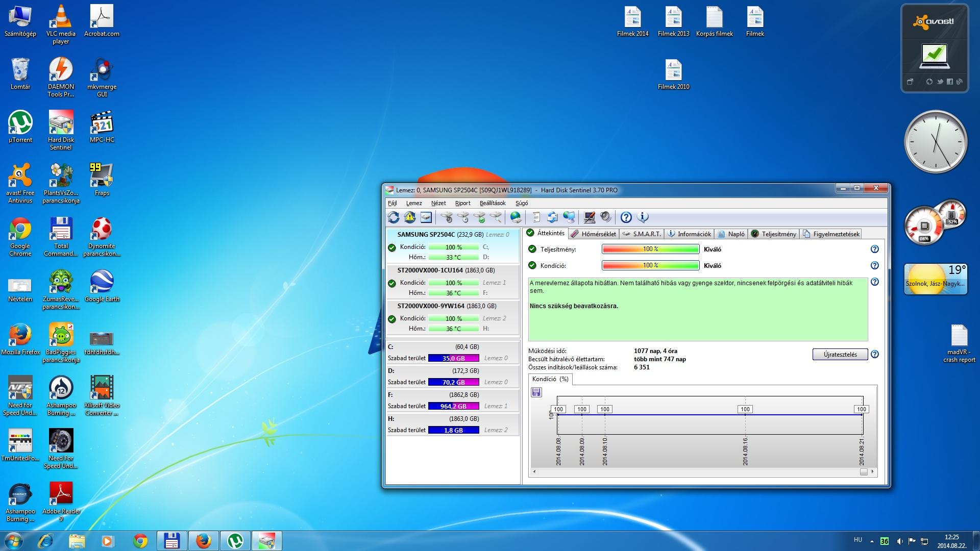The image size is (980, 551).
Task: Open the Fájl menu
Action: coord(393,203)
